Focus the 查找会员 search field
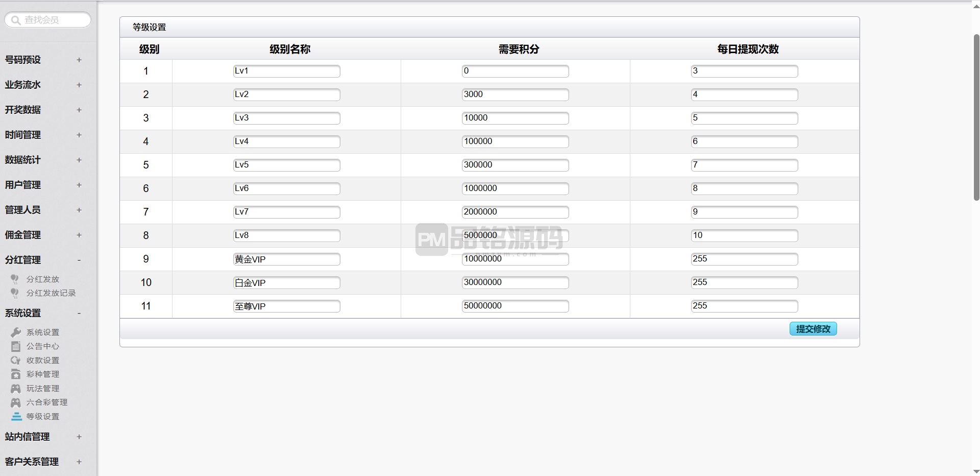980x476 pixels. (x=48, y=20)
